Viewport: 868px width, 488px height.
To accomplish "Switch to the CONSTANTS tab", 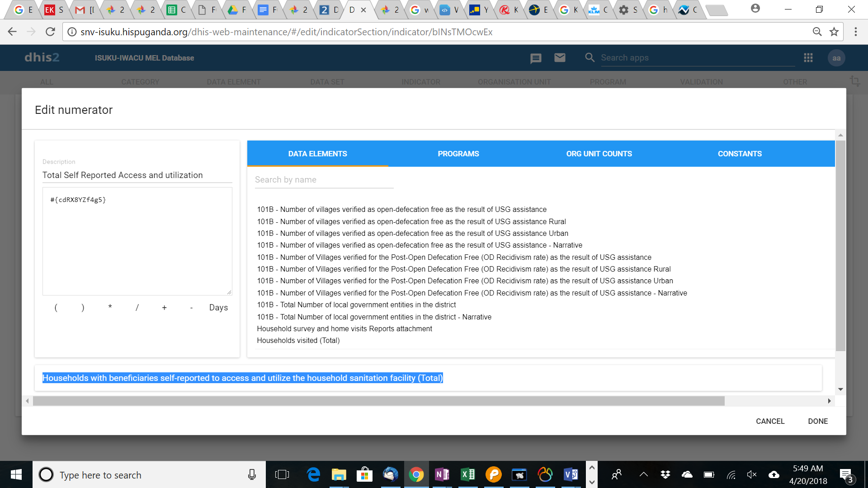I will click(x=740, y=154).
